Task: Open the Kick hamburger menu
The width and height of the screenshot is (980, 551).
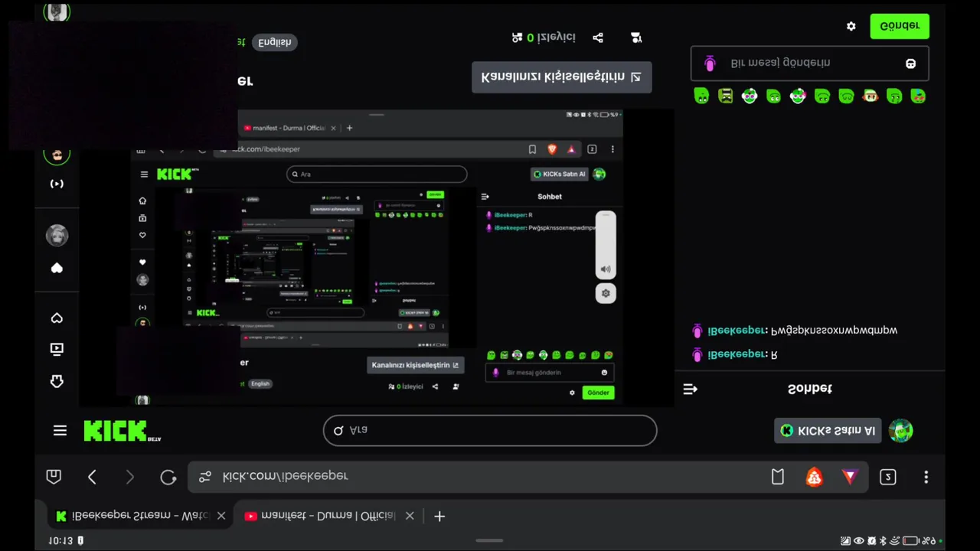Action: pos(60,431)
